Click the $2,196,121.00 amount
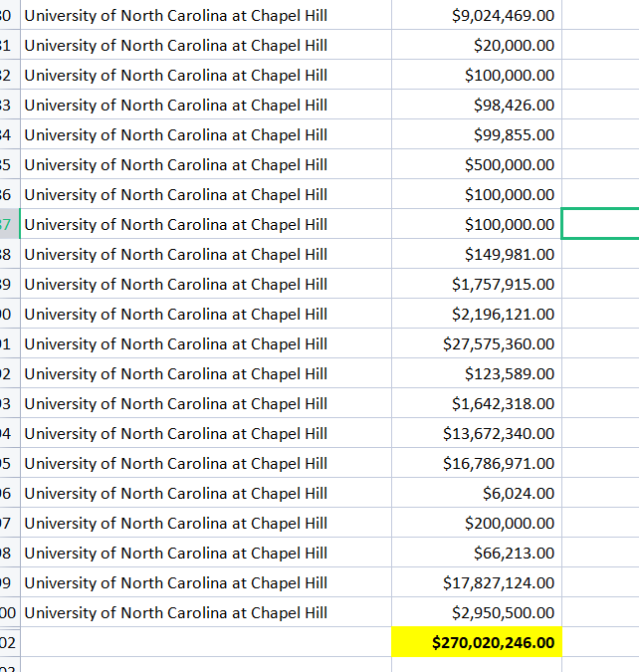Image resolution: width=639 pixels, height=672 pixels. click(x=476, y=314)
